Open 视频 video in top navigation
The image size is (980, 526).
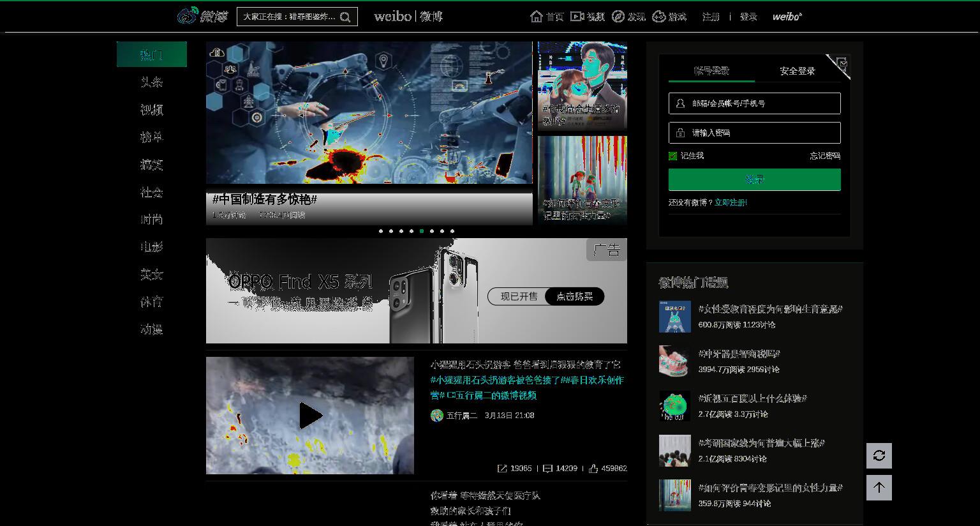tap(588, 17)
